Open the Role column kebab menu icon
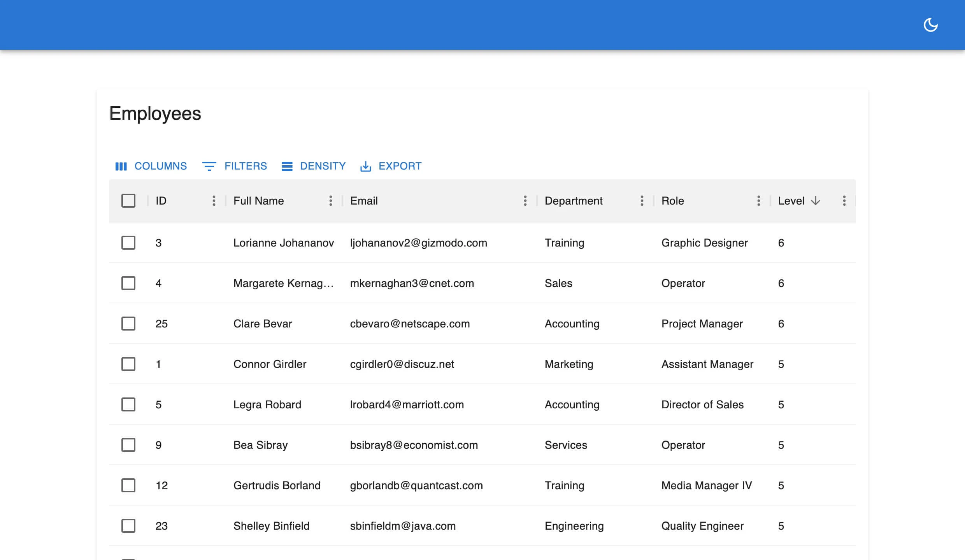Image resolution: width=965 pixels, height=560 pixels. (758, 201)
